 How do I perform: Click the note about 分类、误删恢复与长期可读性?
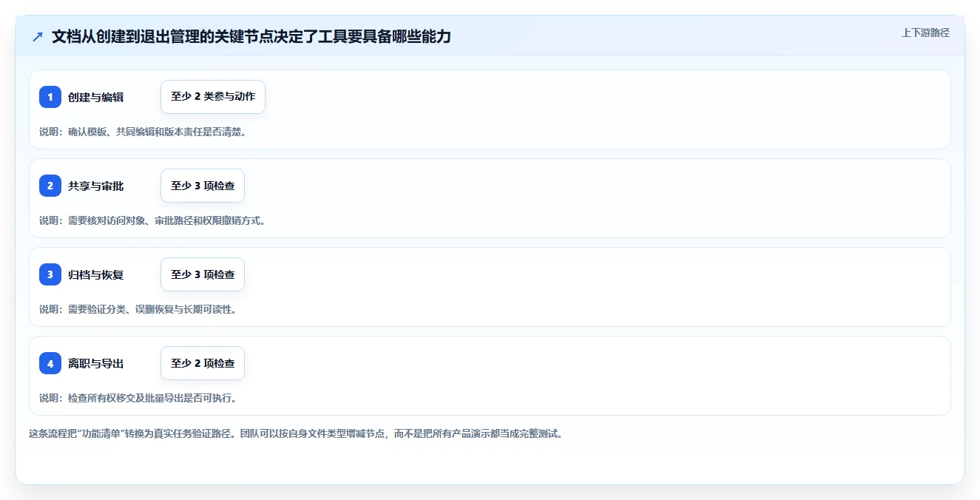point(138,309)
